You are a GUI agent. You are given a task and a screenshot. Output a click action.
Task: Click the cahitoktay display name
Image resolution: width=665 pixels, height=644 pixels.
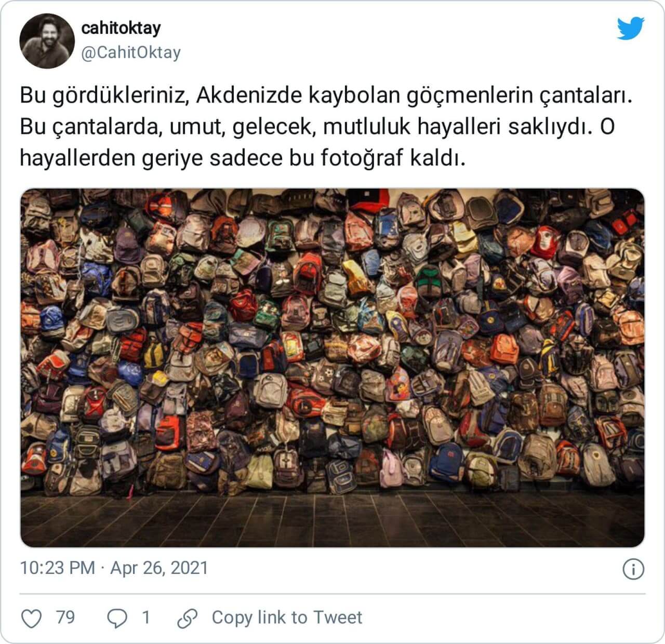pos(121,28)
